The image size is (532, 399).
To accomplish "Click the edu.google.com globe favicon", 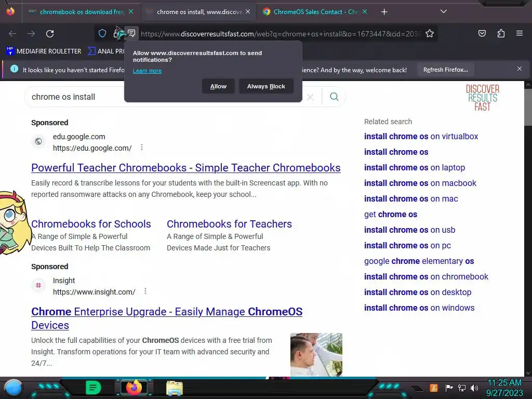I will tap(38, 141).
